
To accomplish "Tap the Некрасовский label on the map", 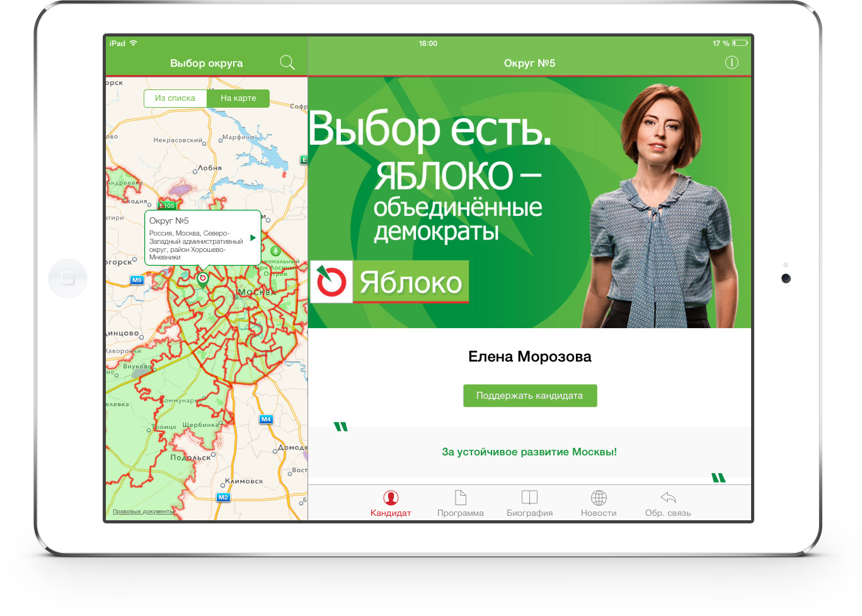I will (178, 140).
